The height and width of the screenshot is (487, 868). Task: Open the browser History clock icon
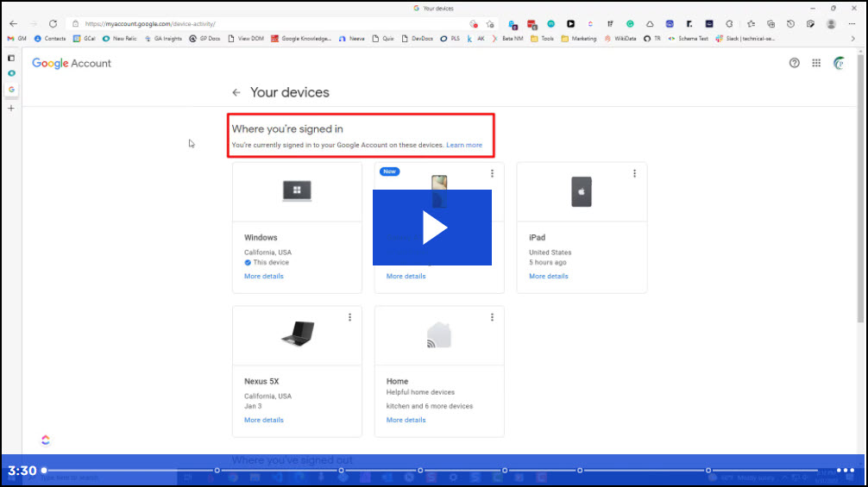click(x=790, y=24)
